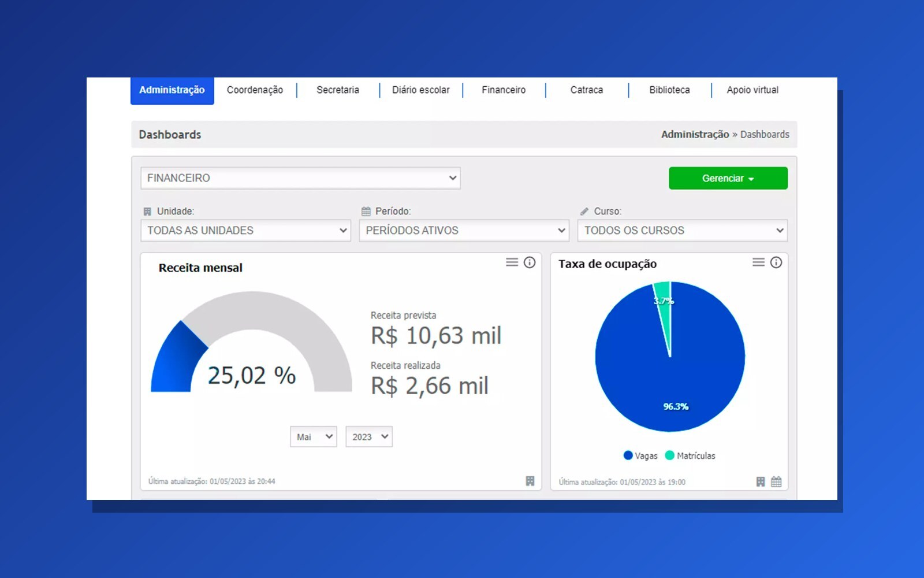This screenshot has height=578, width=924.
Task: Show info for Receita mensal chart
Action: point(530,262)
